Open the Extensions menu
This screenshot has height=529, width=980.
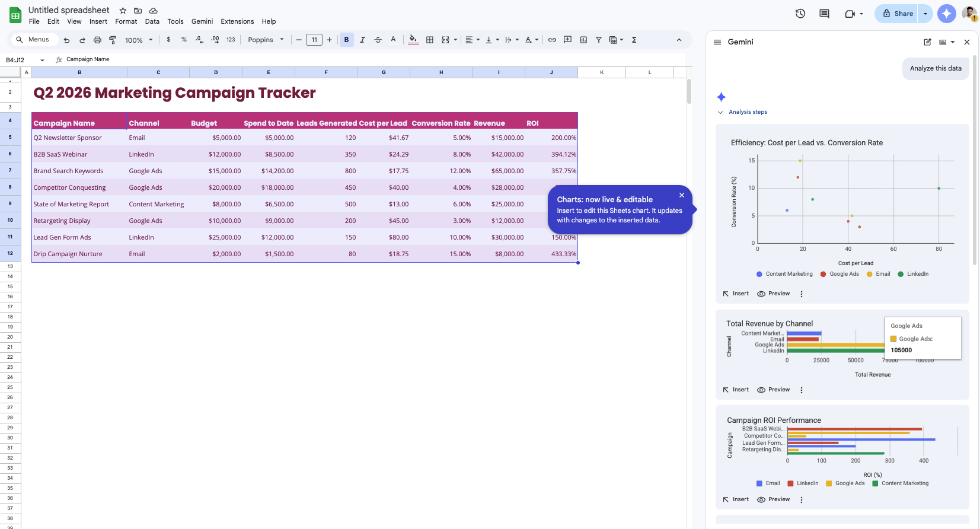pyautogui.click(x=237, y=21)
